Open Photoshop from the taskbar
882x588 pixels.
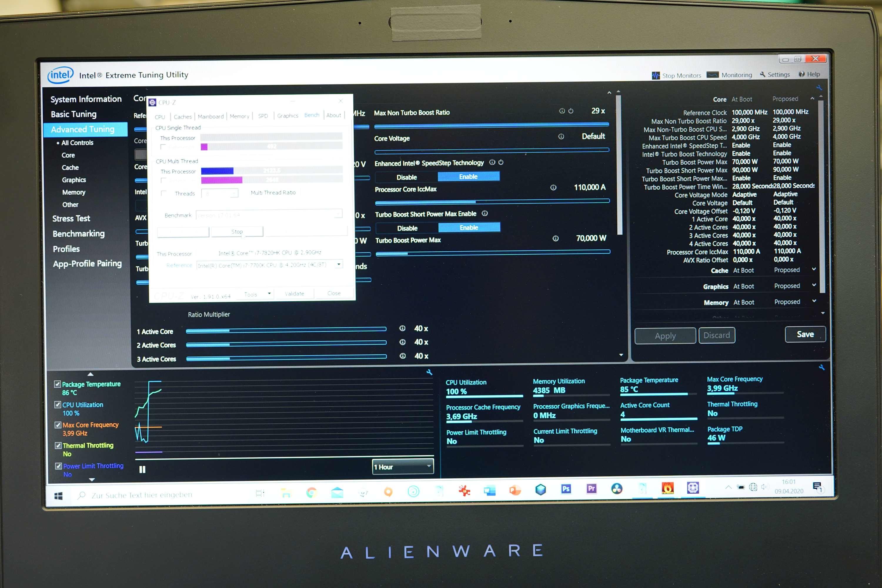(566, 489)
